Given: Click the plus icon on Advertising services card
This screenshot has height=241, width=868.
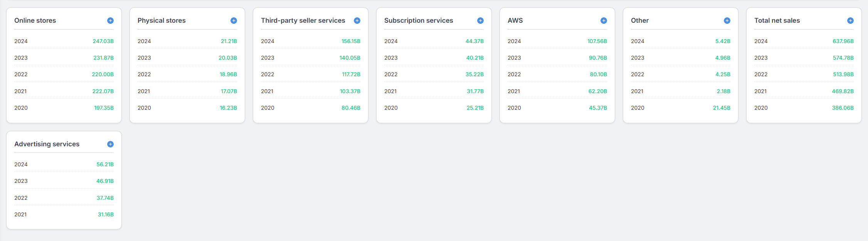Looking at the screenshot, I should pyautogui.click(x=110, y=144).
